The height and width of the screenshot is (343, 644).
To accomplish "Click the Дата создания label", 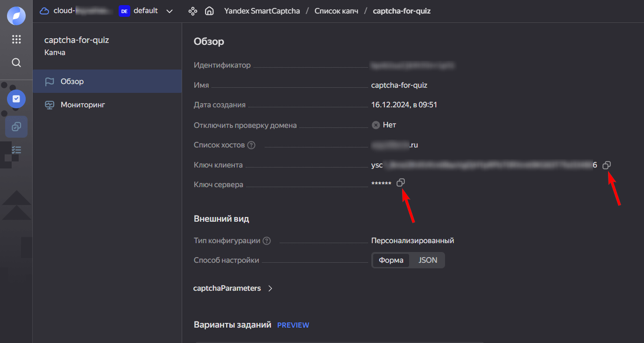I will pyautogui.click(x=219, y=105).
